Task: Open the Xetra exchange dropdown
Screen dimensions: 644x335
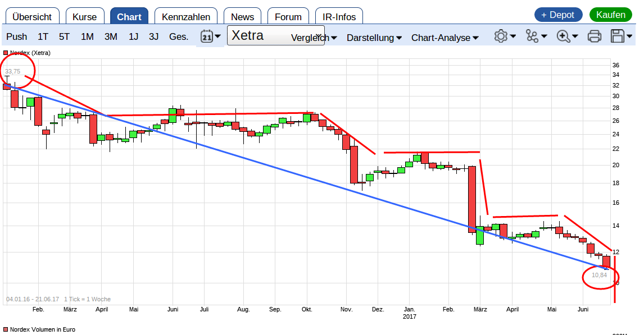Action: 275,35
